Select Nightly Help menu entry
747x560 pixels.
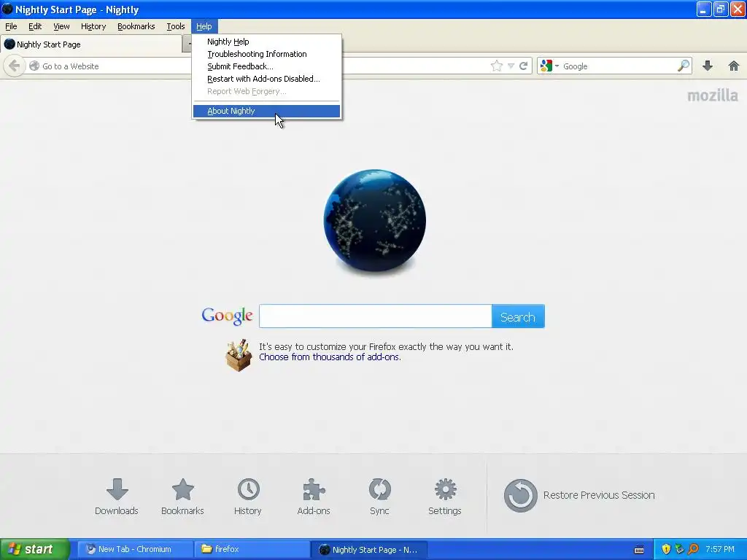pyautogui.click(x=266, y=42)
